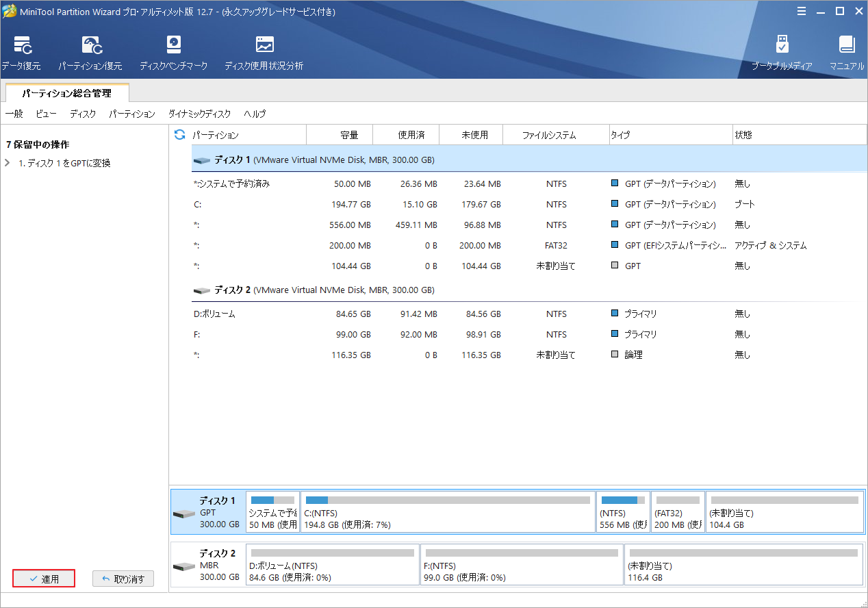Start the ディスクベンチマーク tool
The width and height of the screenshot is (868, 608).
[x=173, y=51]
